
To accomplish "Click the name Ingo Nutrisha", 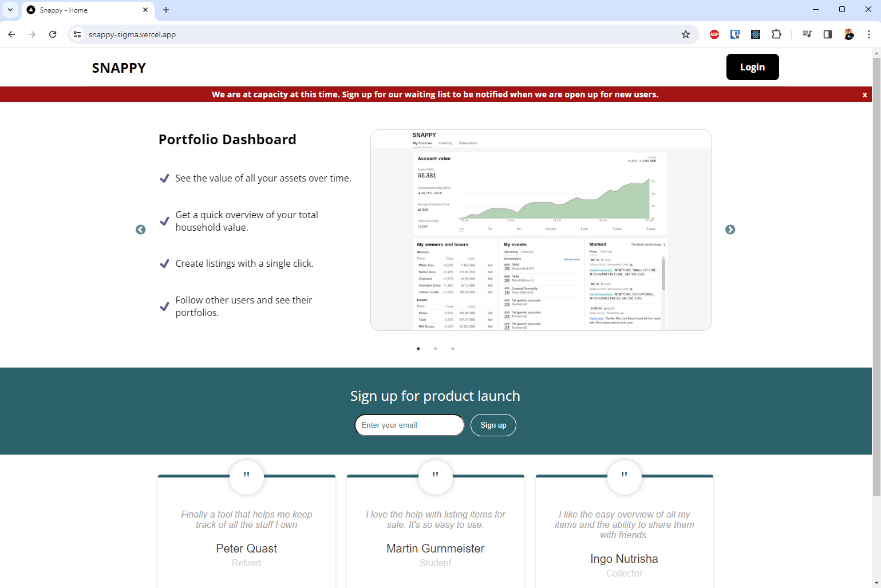I will 625,559.
